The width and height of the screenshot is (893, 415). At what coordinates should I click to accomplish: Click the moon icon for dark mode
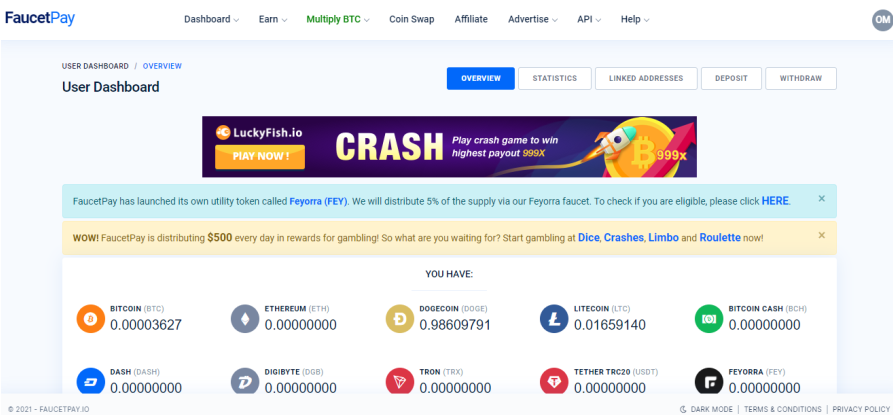683,409
